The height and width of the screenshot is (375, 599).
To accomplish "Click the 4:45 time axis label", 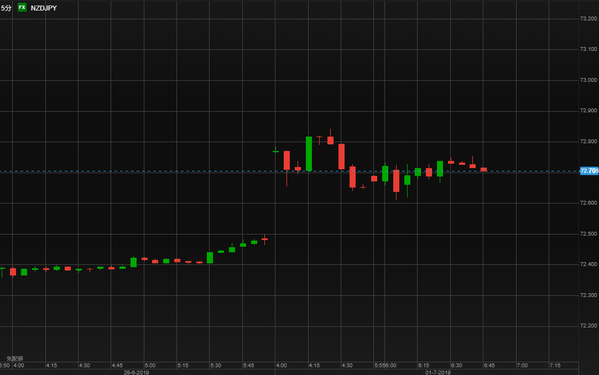I will click(x=117, y=365).
